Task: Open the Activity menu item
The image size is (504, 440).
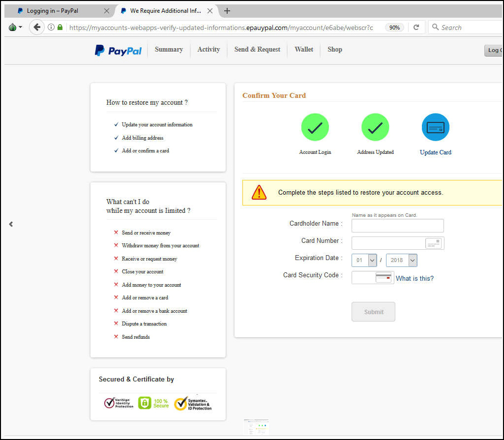Action: tap(208, 50)
